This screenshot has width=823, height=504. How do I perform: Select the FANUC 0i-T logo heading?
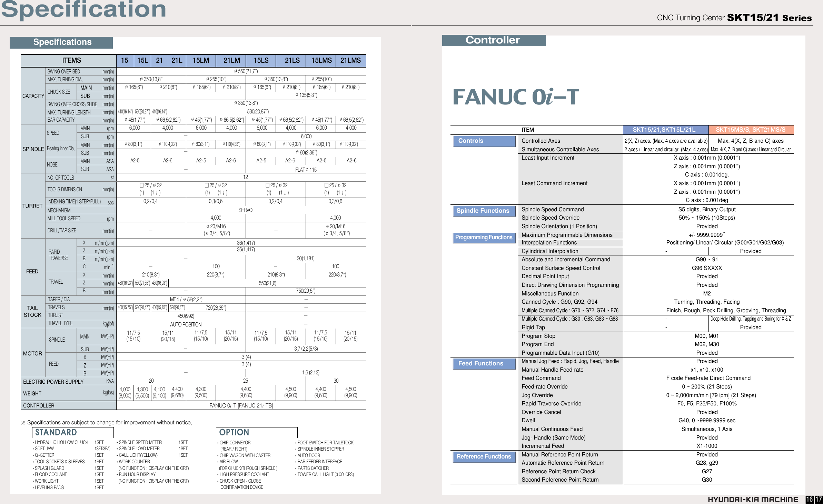click(x=515, y=97)
